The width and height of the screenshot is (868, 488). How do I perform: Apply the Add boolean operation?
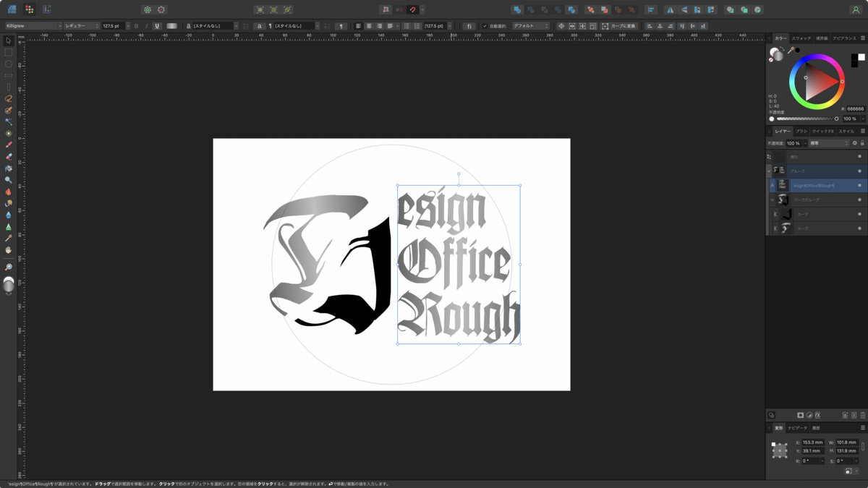click(516, 9)
